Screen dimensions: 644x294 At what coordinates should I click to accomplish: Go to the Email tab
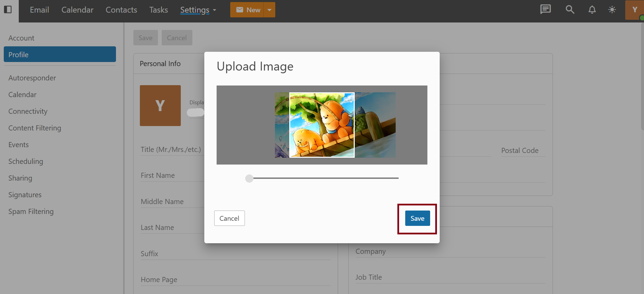click(x=40, y=10)
